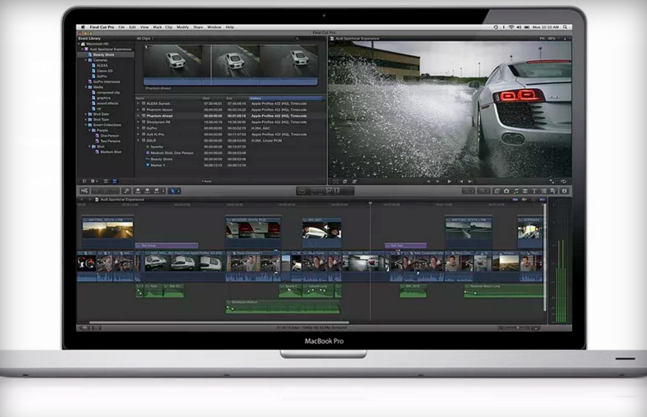Click the Codecs column header
Viewport: 647px width, 417px height.
pyautogui.click(x=286, y=98)
